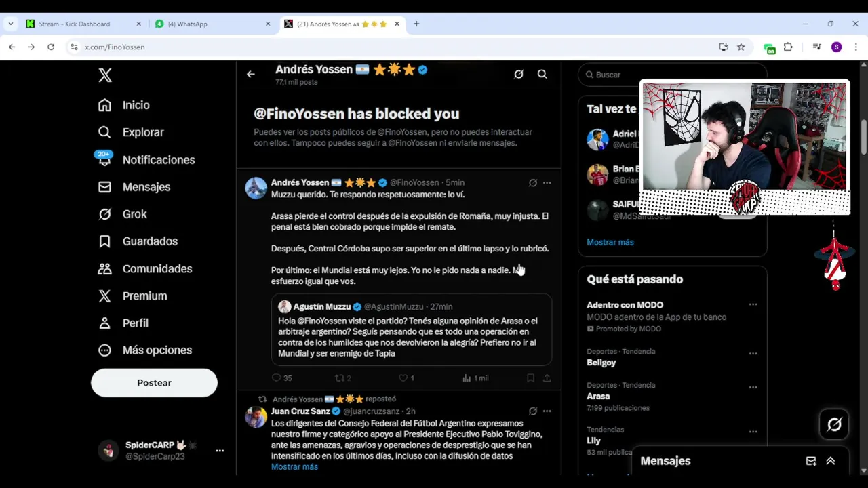Open Mensajes in sidebar
The image size is (868, 488).
pyautogui.click(x=134, y=186)
